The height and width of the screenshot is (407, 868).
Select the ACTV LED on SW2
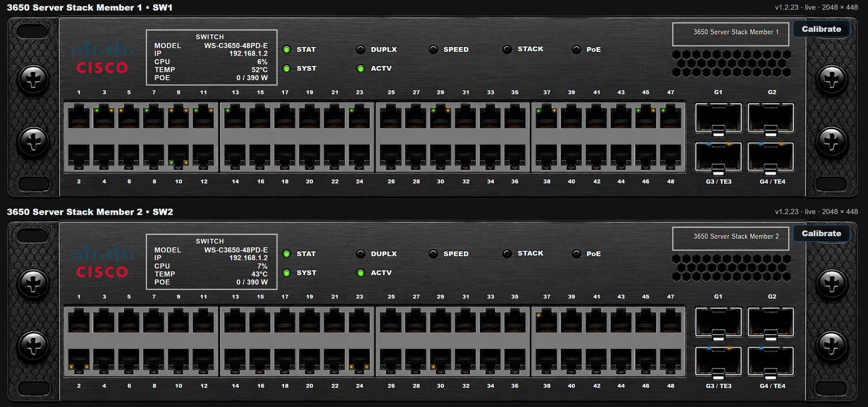pos(361,273)
